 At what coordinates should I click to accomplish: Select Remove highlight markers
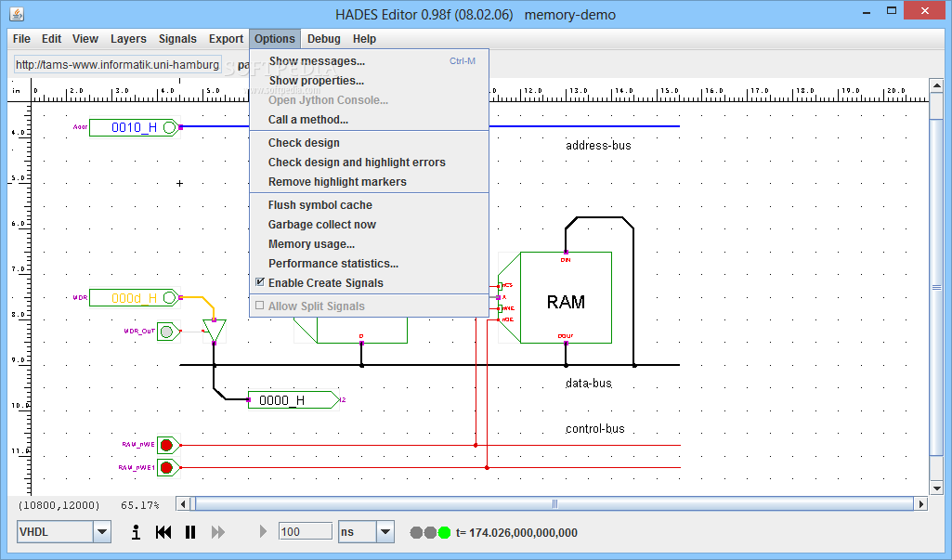pos(369,182)
